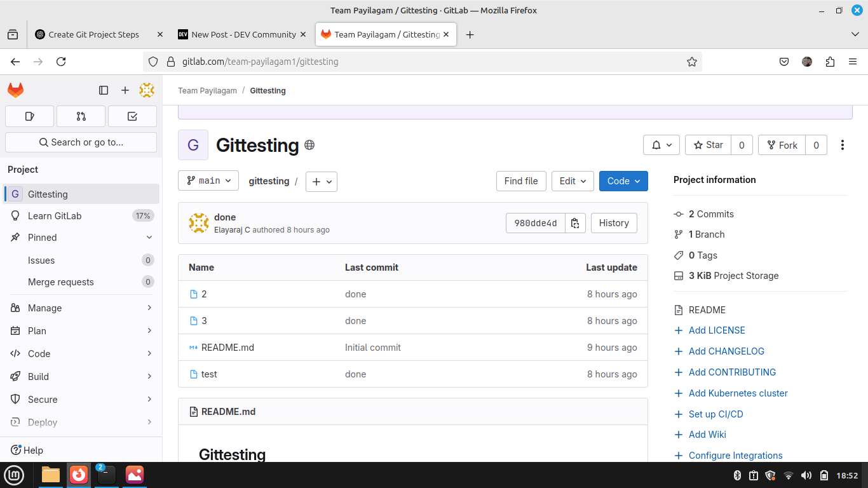The image size is (868, 488).
Task: Open the main branch selector dropdown
Action: click(208, 180)
